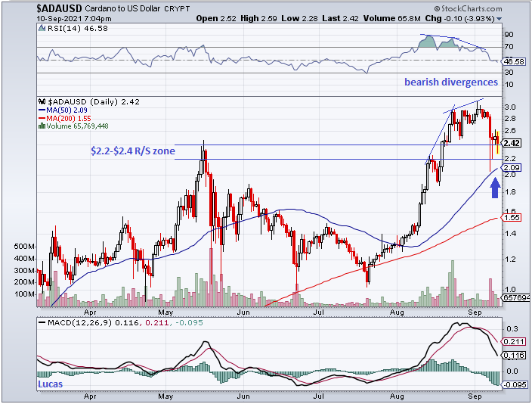
Task: Click the 'bearish divergences' annotation text
Action: click(x=451, y=82)
